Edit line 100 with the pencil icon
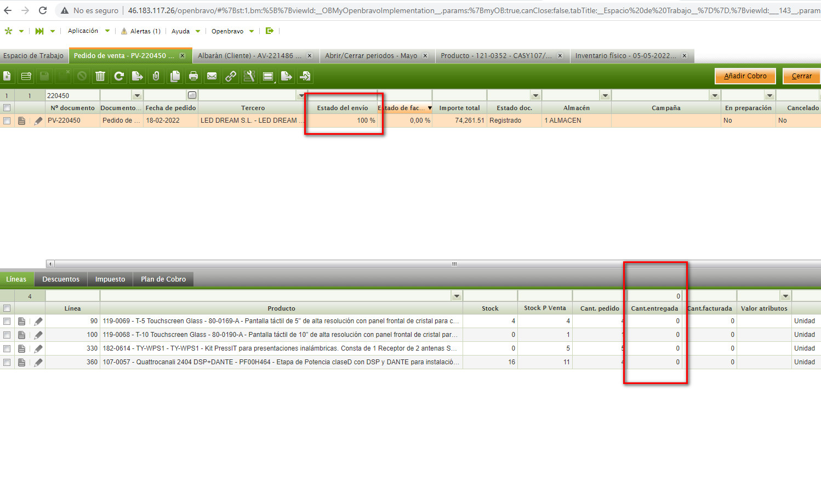821x504 pixels. [x=38, y=335]
